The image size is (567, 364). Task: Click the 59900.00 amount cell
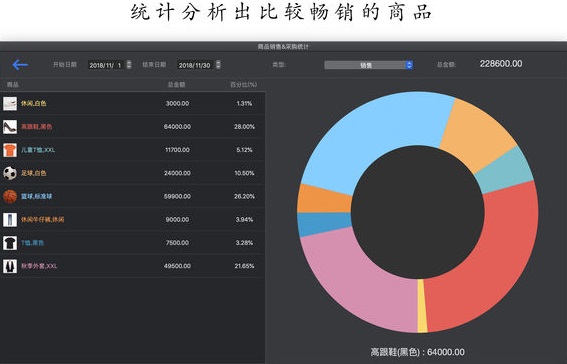[x=177, y=196]
